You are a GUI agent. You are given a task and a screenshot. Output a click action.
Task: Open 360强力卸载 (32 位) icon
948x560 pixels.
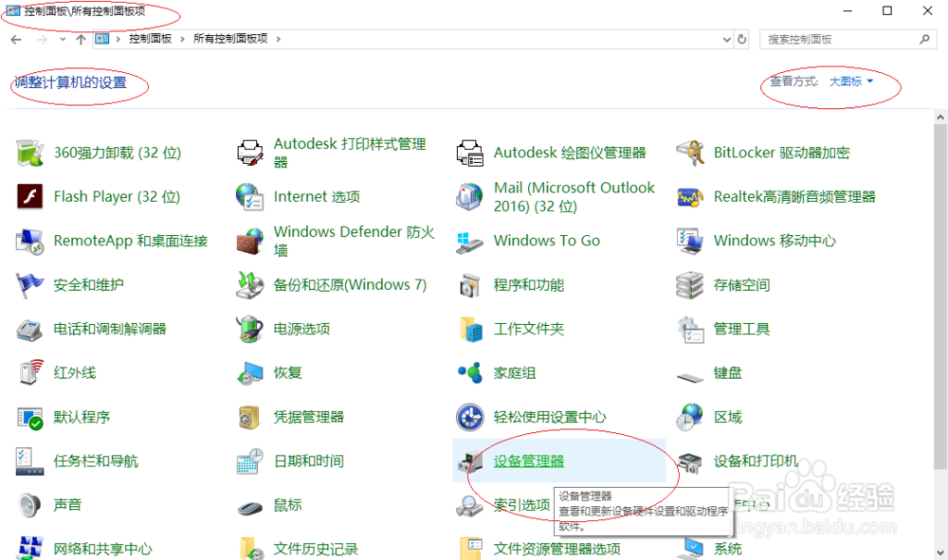pos(29,153)
